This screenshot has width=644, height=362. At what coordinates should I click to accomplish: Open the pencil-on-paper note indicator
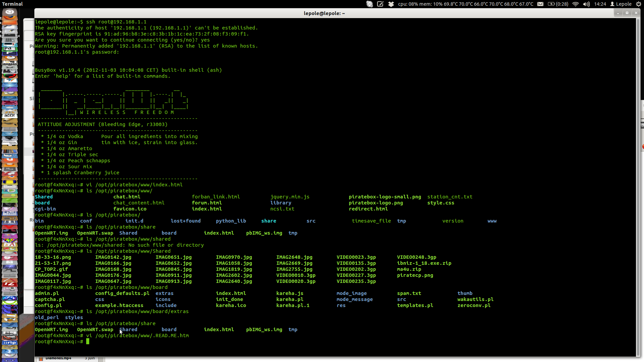pyautogui.click(x=380, y=4)
